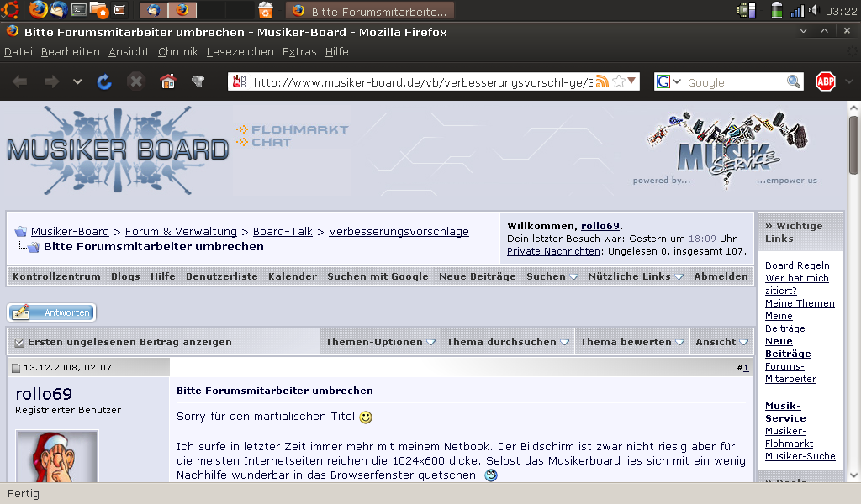Open the volume control applet

(813, 10)
